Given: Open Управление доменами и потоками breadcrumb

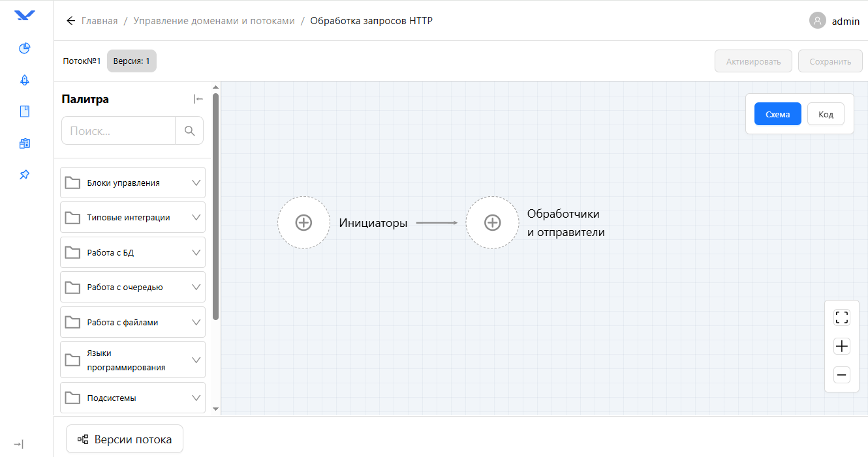Looking at the screenshot, I should (214, 21).
